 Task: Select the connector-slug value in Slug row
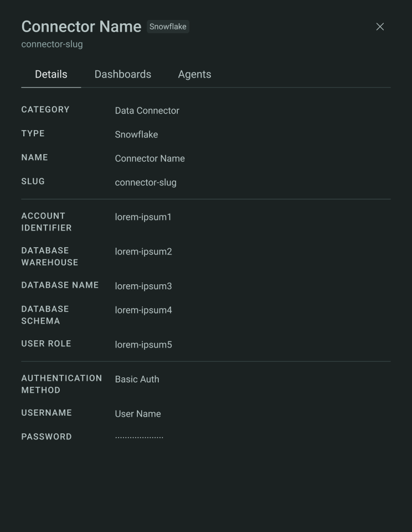(x=146, y=182)
